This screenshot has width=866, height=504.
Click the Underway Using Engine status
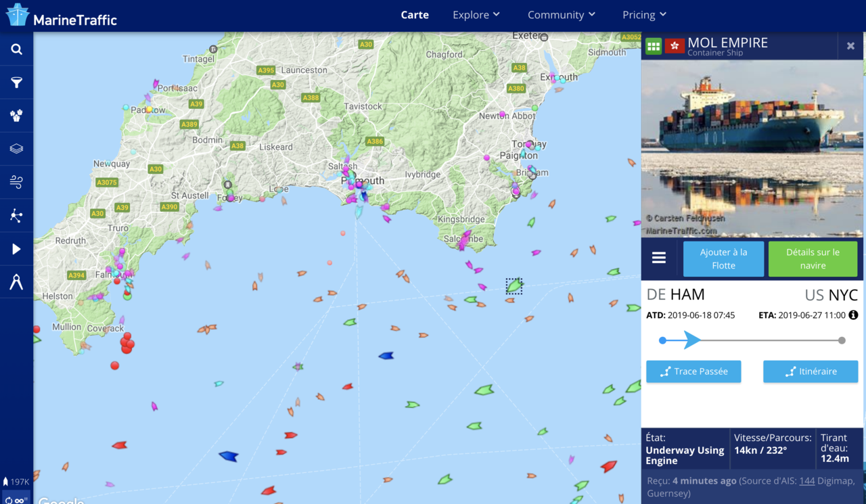coord(685,455)
